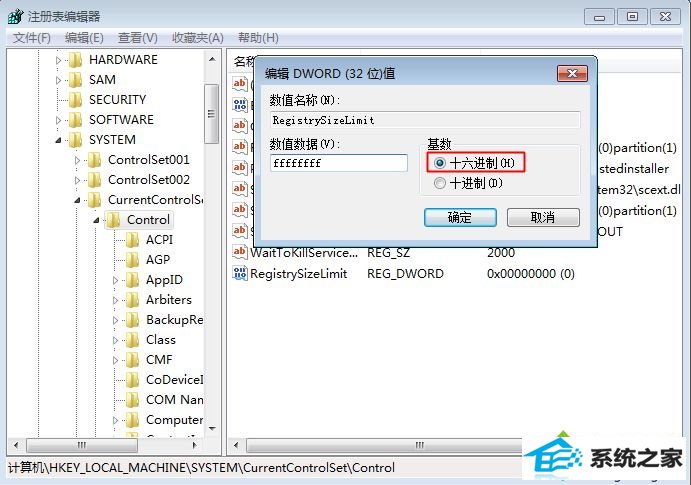Click the ControlSet001 folder icon
Viewport: 691px width, 485px height.
[95, 159]
